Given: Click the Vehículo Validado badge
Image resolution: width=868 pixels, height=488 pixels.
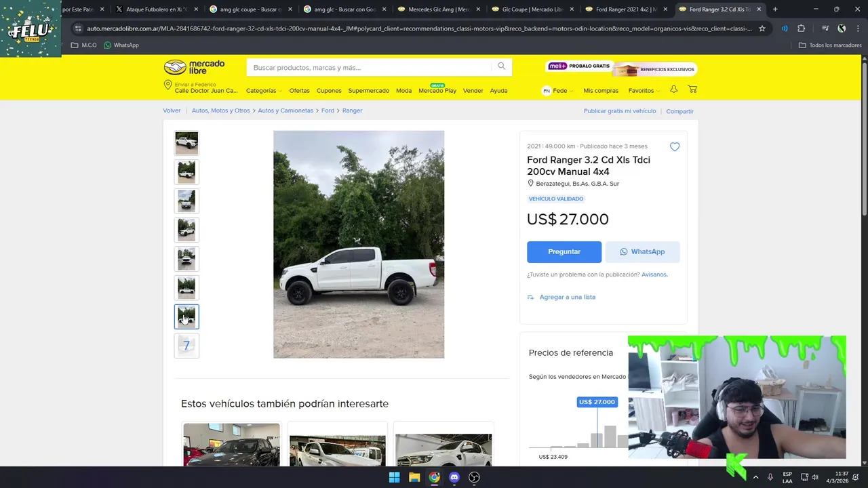Looking at the screenshot, I should (x=556, y=199).
